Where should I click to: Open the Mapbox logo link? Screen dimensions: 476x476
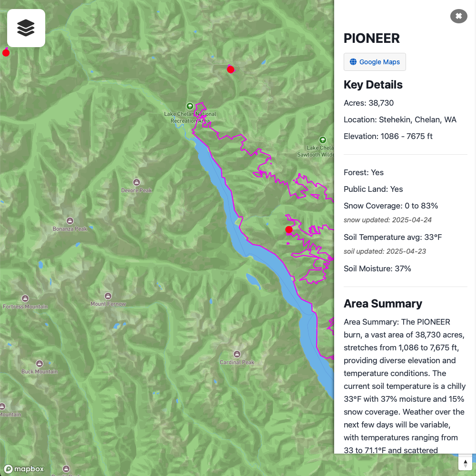coord(24,469)
